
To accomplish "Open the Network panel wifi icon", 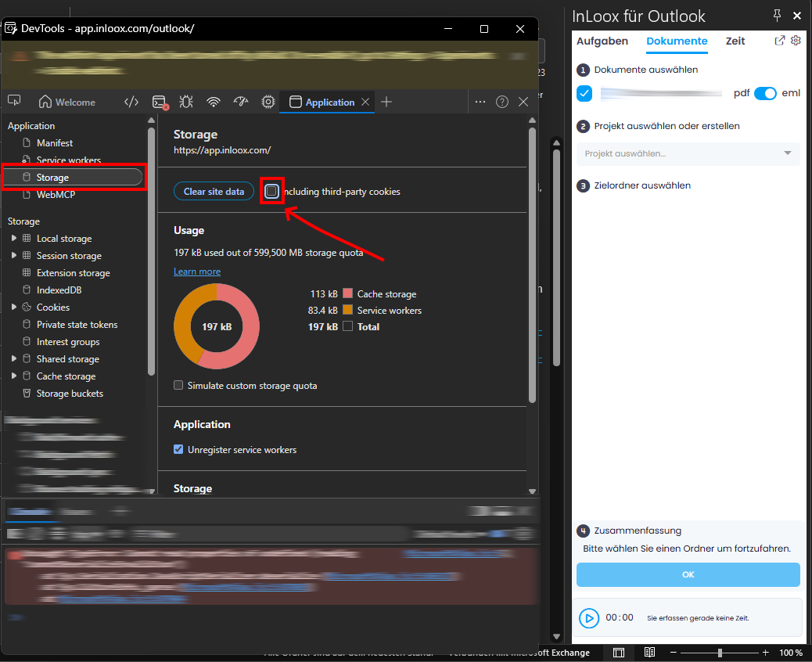I will point(214,102).
